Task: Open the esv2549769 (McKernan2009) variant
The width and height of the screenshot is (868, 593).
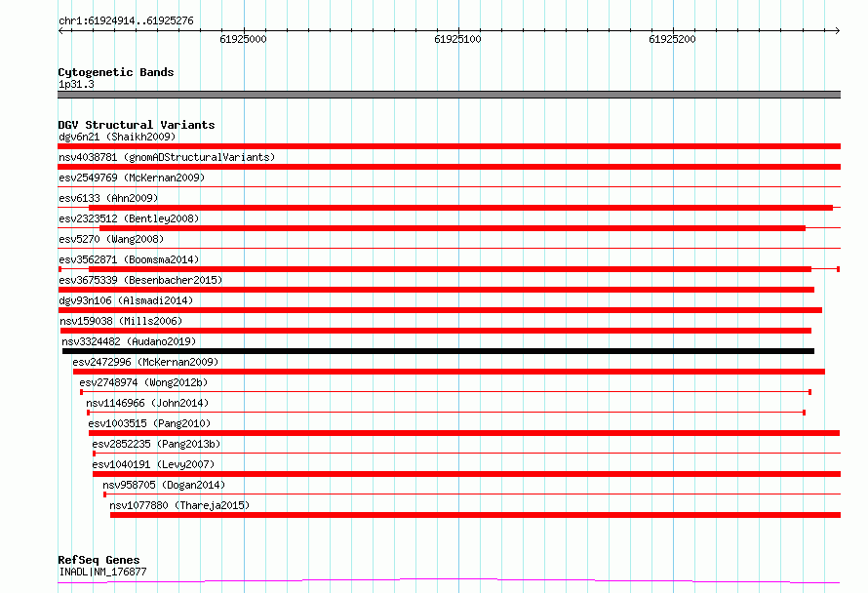Action: pos(132,178)
